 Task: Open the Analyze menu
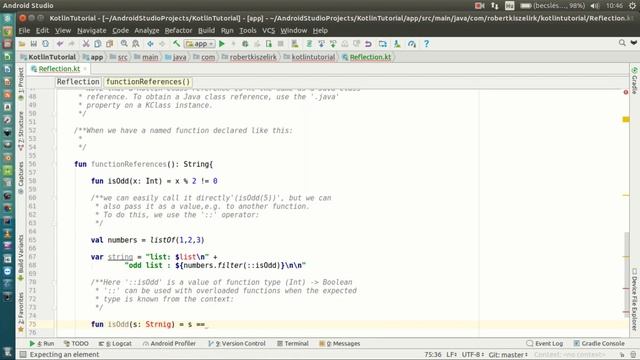pyautogui.click(x=147, y=31)
